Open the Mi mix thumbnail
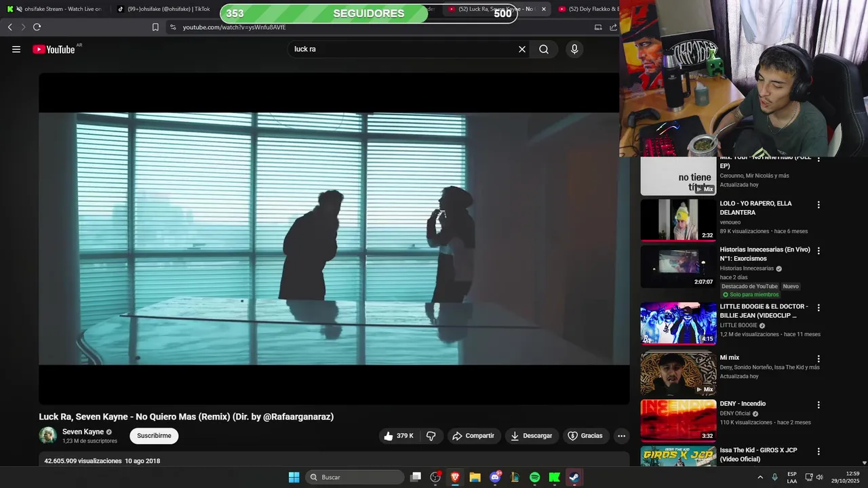The width and height of the screenshot is (868, 488). tap(678, 374)
